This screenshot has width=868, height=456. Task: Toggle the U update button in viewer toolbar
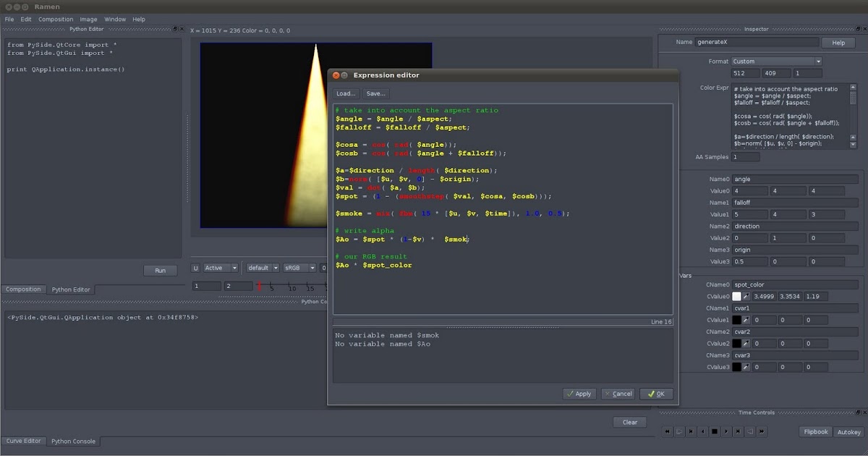click(194, 267)
